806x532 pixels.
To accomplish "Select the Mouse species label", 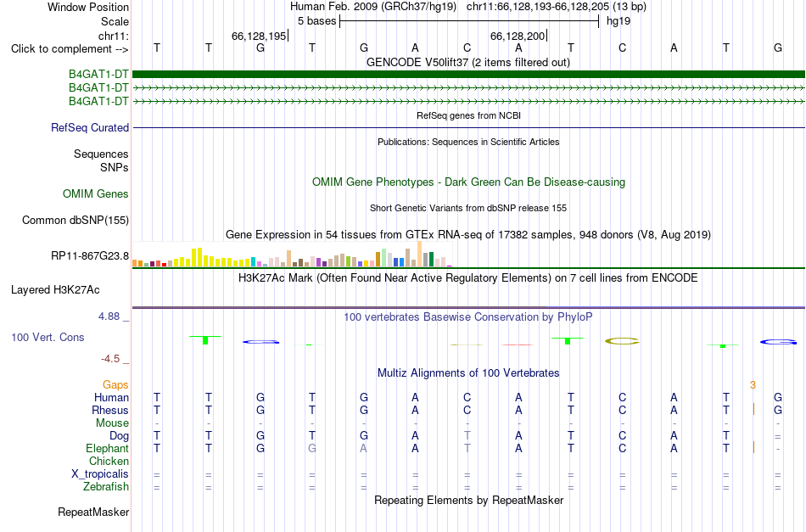I will click(112, 423).
